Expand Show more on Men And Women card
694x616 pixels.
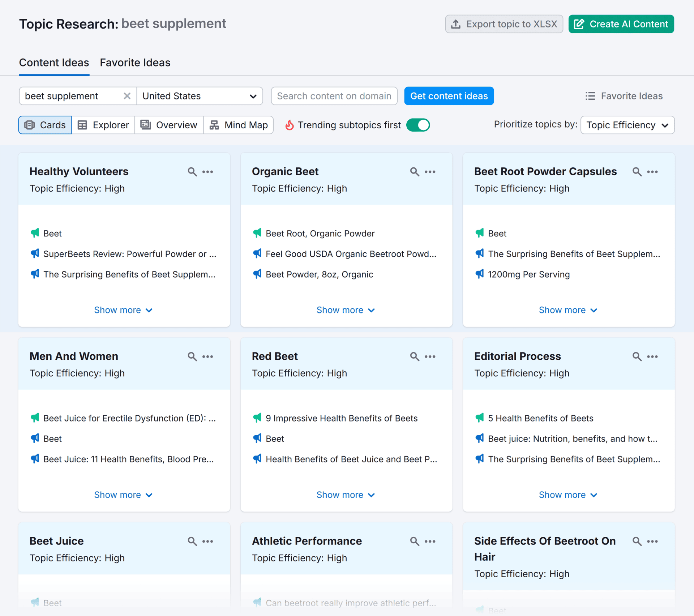124,495
